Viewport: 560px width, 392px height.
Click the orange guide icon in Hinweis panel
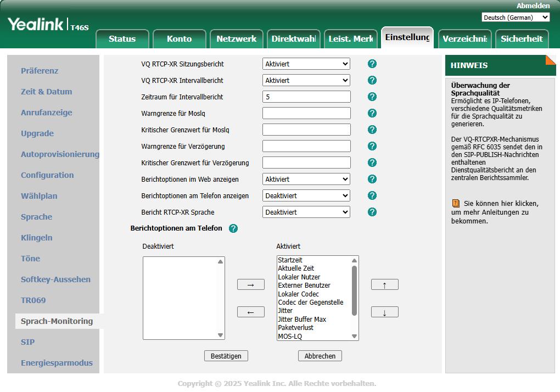455,203
